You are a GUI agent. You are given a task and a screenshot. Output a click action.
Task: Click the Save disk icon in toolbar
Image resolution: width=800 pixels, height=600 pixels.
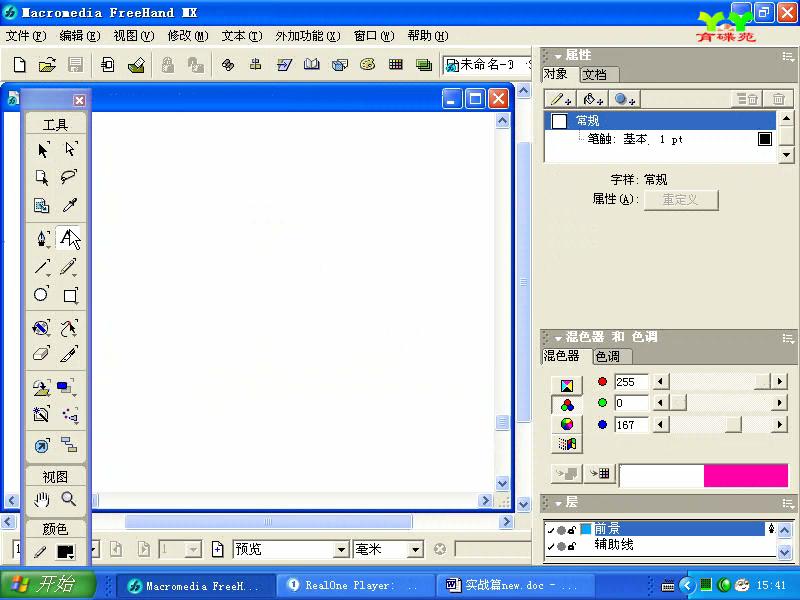[x=76, y=65]
